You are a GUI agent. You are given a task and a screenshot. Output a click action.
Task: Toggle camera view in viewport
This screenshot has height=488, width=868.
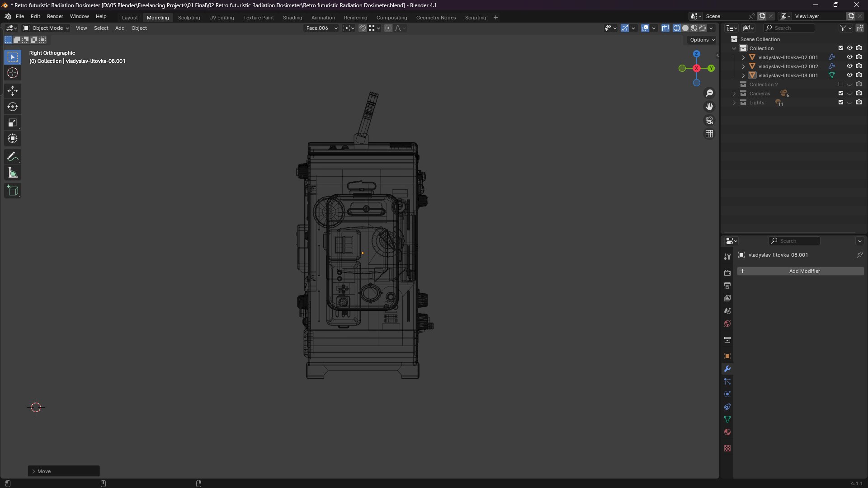709,120
